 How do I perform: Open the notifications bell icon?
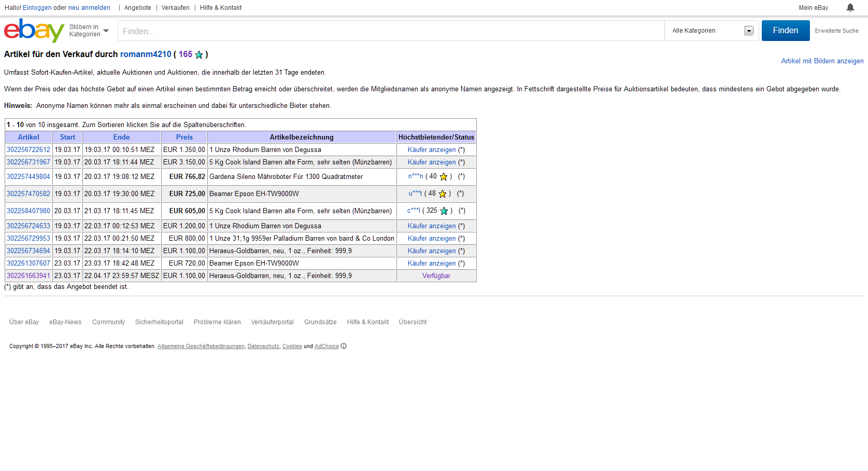[x=850, y=7]
